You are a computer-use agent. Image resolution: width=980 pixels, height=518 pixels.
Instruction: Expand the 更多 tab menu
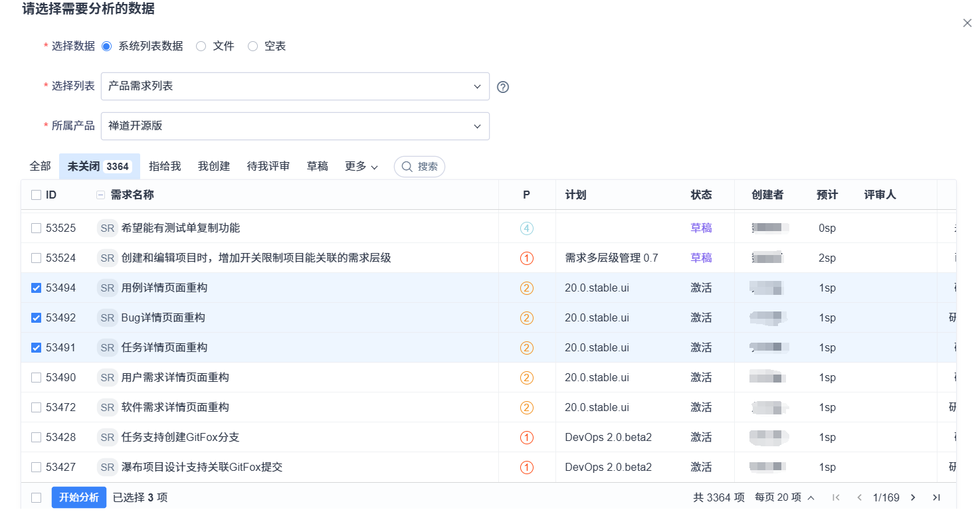coord(361,167)
